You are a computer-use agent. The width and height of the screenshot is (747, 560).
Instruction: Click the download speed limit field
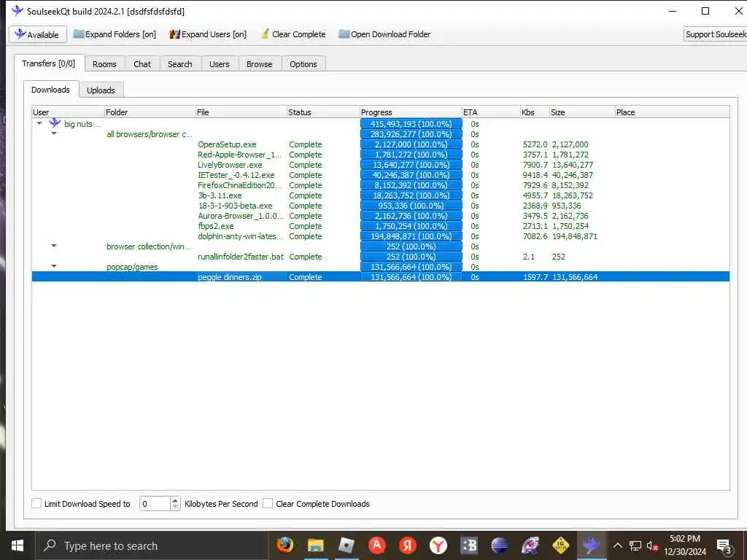coord(155,503)
